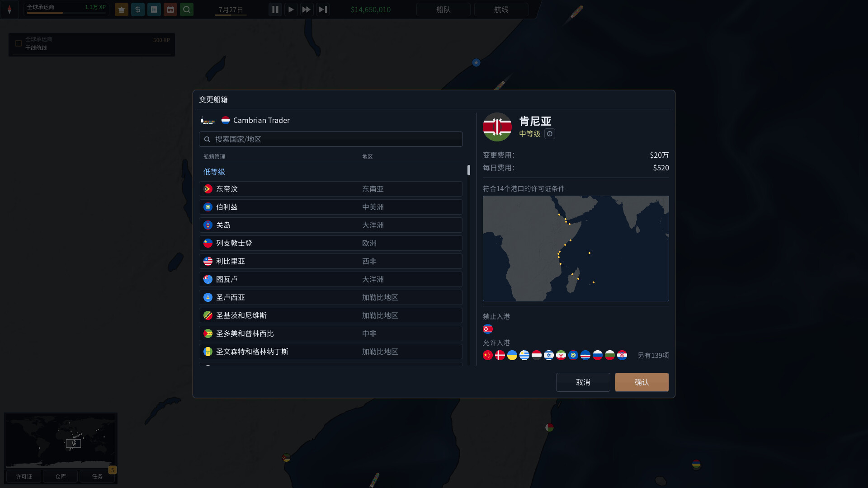Open the 任务 missions tab
868x488 pixels.
coord(97,476)
